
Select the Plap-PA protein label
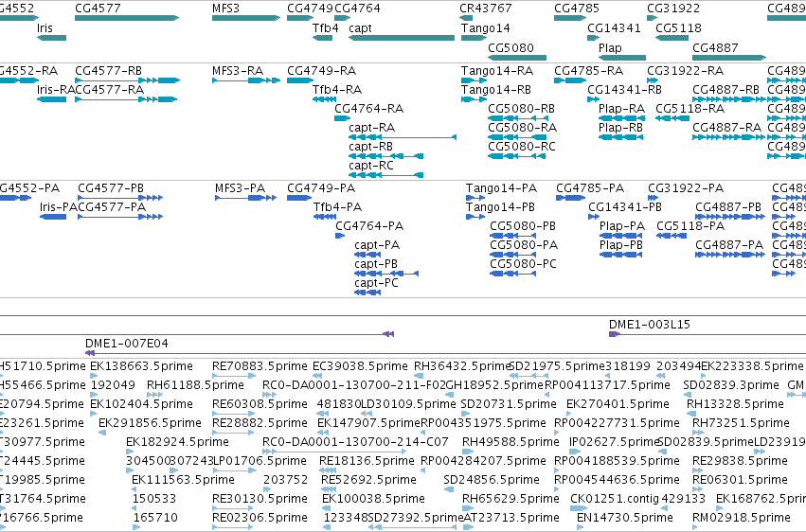622,226
